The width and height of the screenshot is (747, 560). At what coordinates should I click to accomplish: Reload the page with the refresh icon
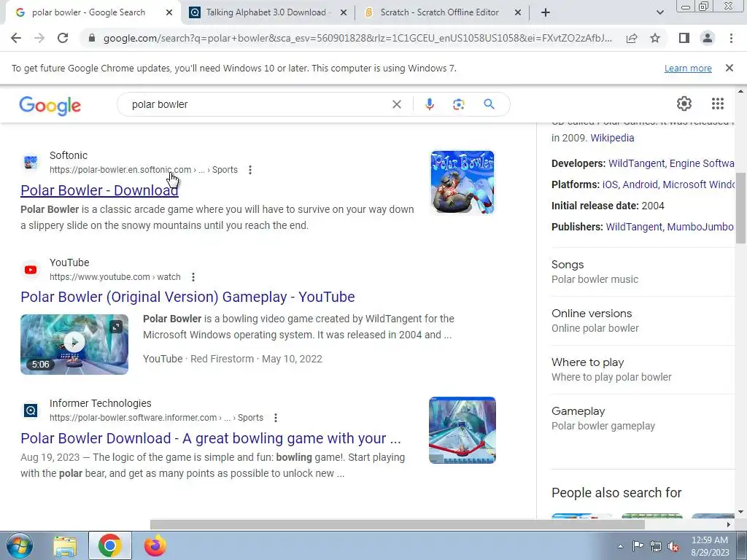tap(63, 38)
